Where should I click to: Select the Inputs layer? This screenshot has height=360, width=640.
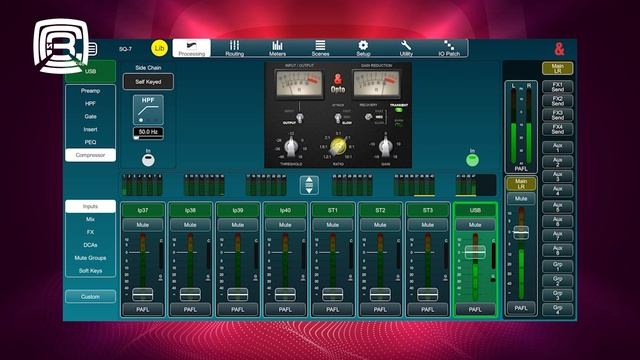90,207
